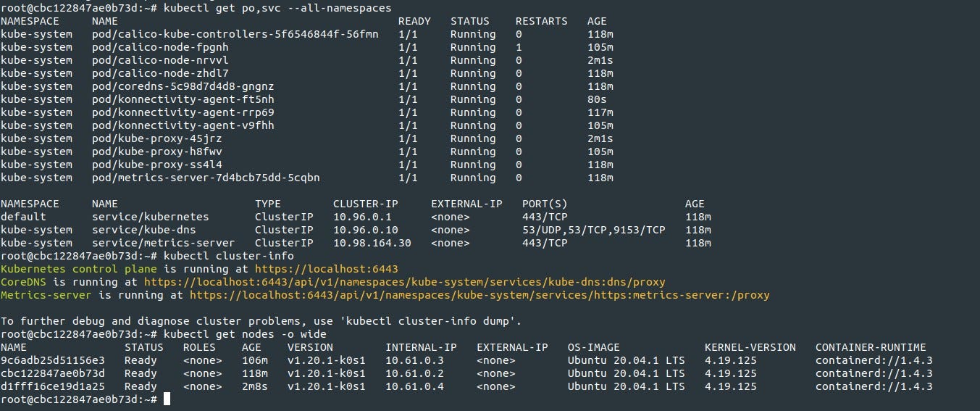Click node name 9c6adb25d51156e3

[x=53, y=360]
